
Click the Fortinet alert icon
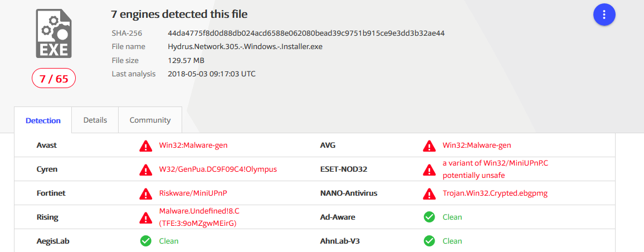tap(145, 193)
